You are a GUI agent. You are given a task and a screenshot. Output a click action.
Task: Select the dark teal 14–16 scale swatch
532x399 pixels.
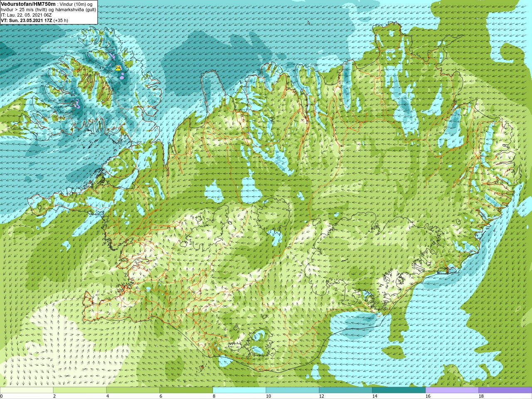click(x=399, y=390)
